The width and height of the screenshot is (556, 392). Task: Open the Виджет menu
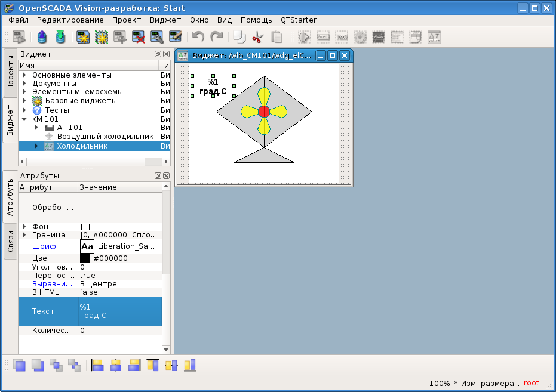(165, 20)
